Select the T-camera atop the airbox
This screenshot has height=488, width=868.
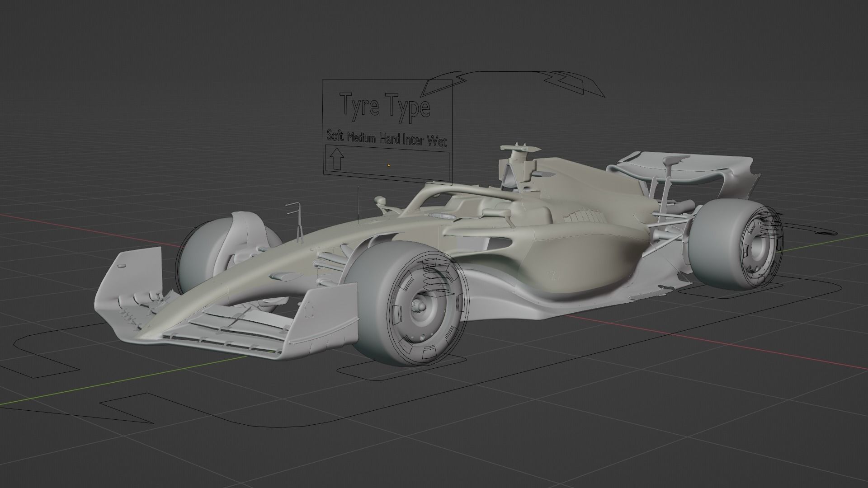coord(520,148)
